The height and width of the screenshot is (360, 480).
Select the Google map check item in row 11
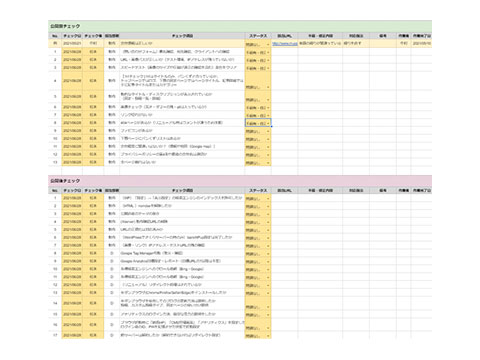pyautogui.click(x=182, y=146)
